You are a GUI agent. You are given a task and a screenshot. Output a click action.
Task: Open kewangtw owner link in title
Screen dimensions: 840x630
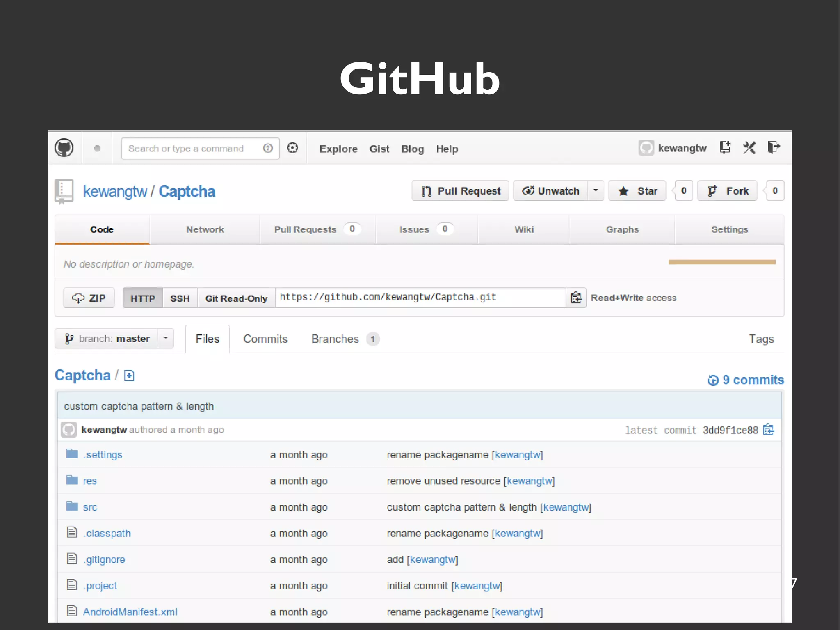click(x=115, y=191)
